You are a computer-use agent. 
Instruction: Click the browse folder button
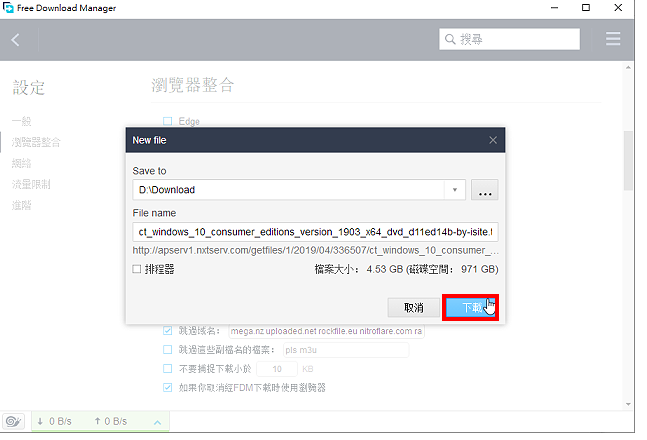pyautogui.click(x=484, y=190)
